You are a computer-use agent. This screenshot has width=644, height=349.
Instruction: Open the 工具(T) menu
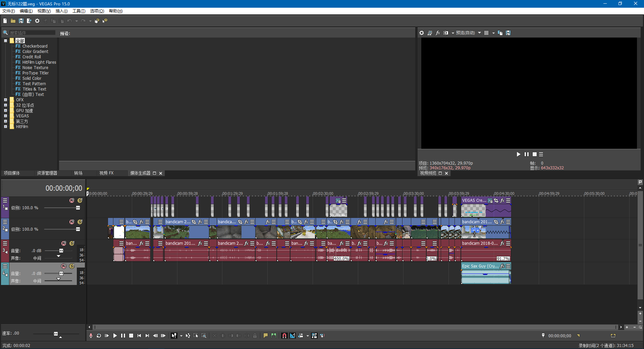pyautogui.click(x=79, y=11)
